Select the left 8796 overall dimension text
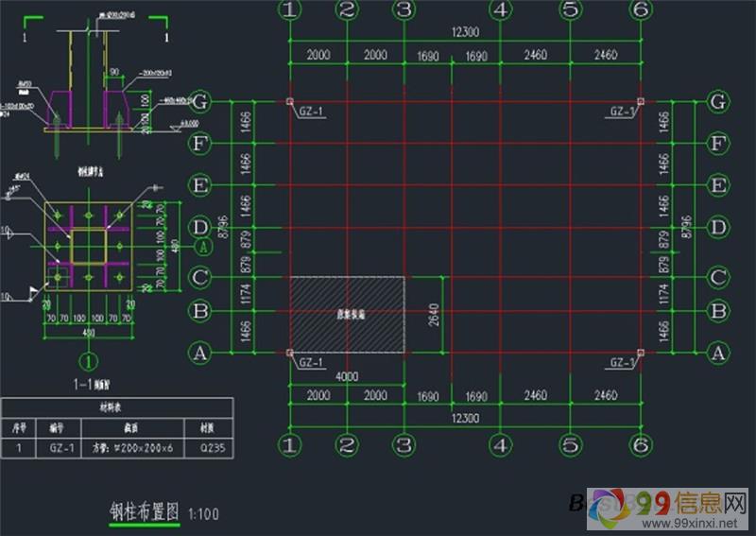Image resolution: width=756 pixels, height=536 pixels. tap(221, 227)
